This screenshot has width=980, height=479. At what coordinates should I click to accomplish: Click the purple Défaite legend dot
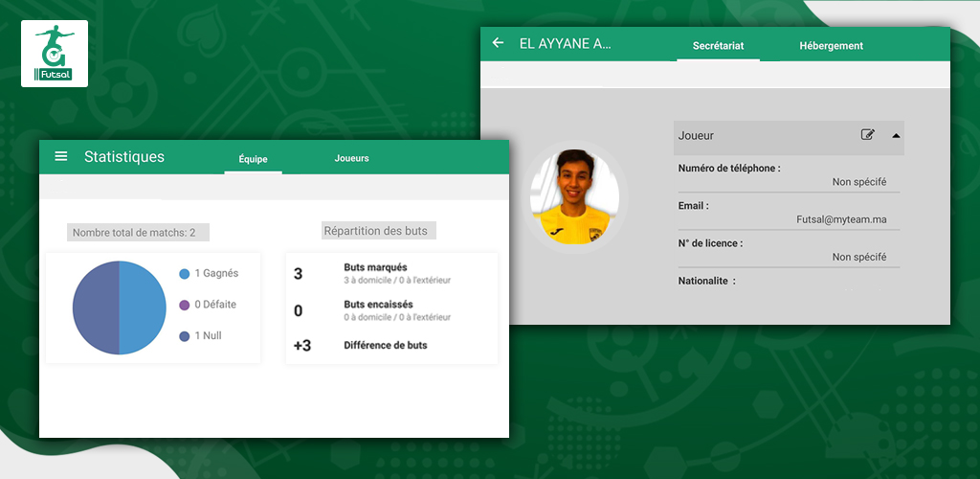(x=184, y=306)
